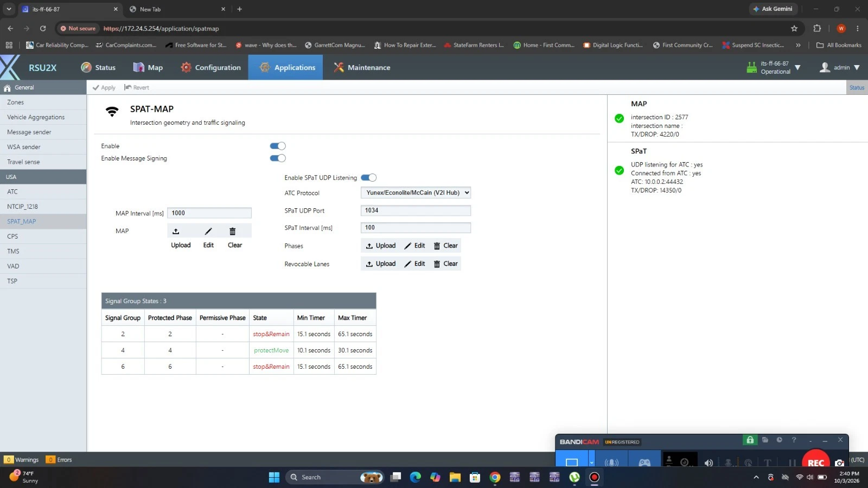Screen dimensions: 868x488
Task: Open the bookmarks overflow chevron
Action: 798,45
